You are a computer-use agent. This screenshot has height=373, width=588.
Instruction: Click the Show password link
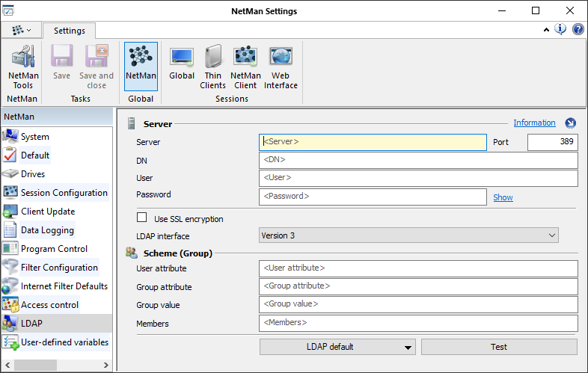coord(503,197)
